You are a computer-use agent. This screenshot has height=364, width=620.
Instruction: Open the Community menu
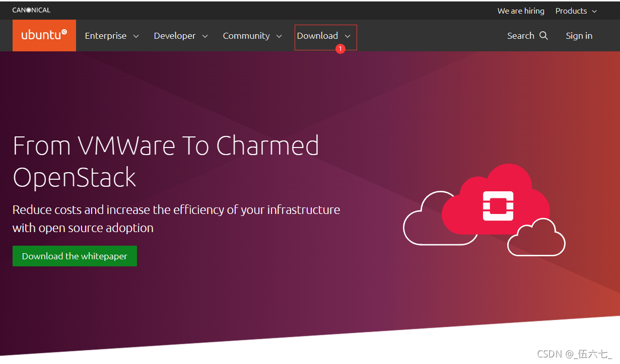pyautogui.click(x=246, y=36)
